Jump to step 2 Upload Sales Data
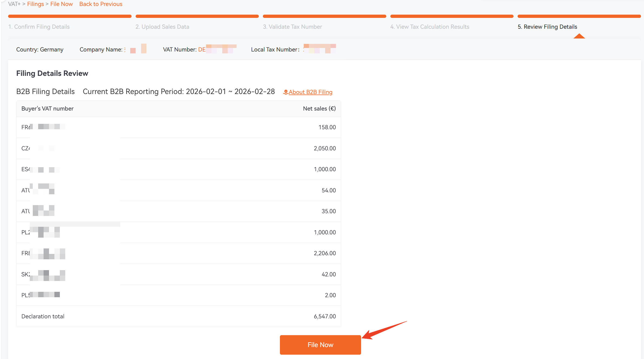The height and width of the screenshot is (359, 644). (x=162, y=27)
